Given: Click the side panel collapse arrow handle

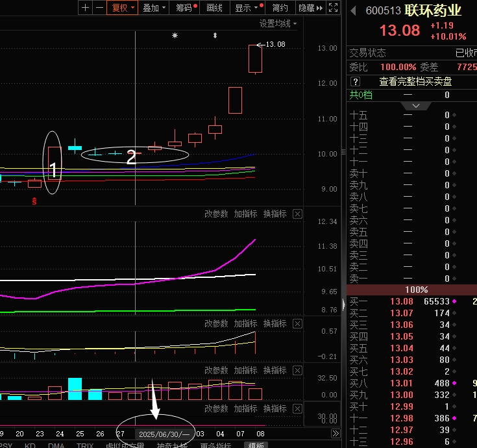Looking at the screenshot, I should pos(344,305).
